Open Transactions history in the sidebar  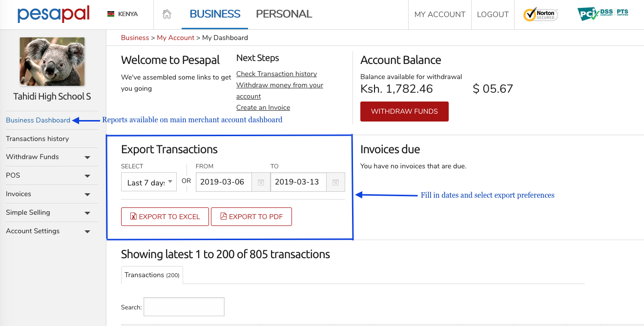tap(38, 139)
